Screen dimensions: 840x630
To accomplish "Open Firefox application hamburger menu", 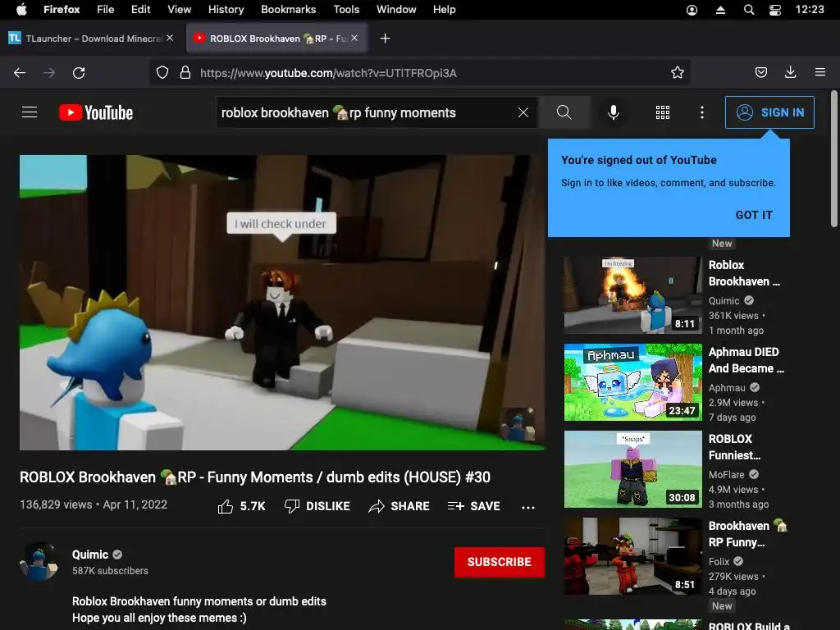I will 820,72.
